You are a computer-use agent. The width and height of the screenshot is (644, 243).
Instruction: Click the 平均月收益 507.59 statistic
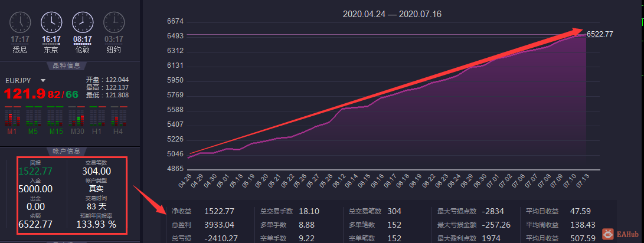point(561,238)
